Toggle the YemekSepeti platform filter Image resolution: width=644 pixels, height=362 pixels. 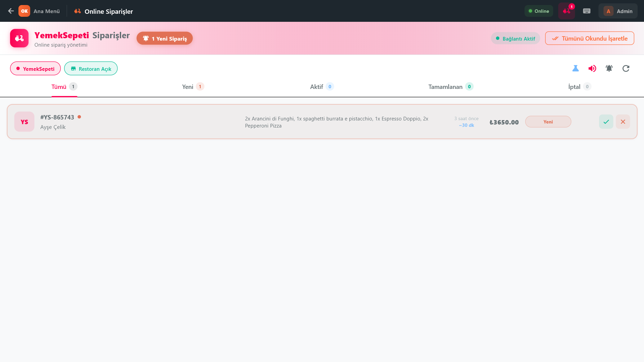35,68
